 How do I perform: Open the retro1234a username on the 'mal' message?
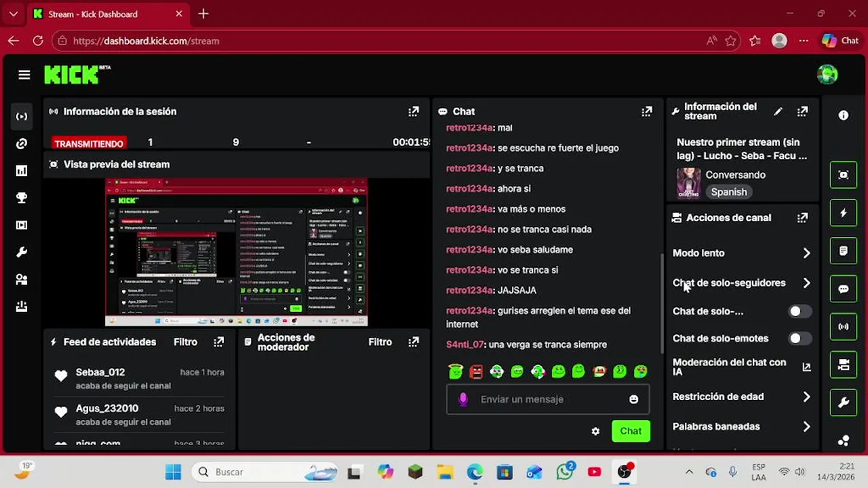tap(470, 127)
